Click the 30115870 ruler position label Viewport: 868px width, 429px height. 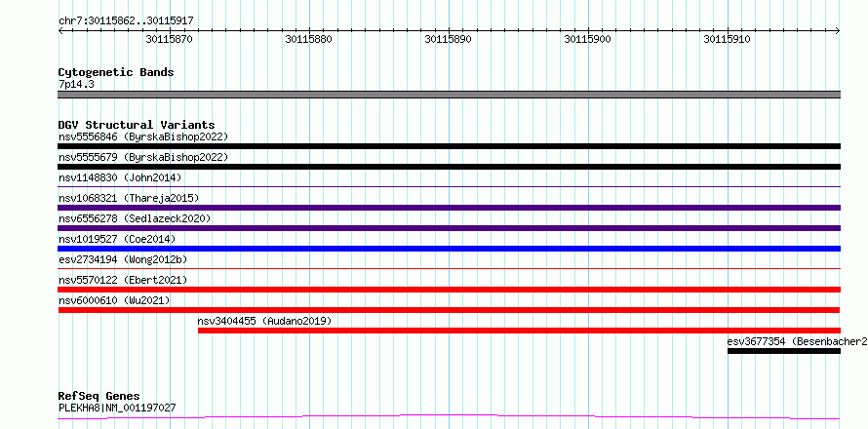pos(170,39)
